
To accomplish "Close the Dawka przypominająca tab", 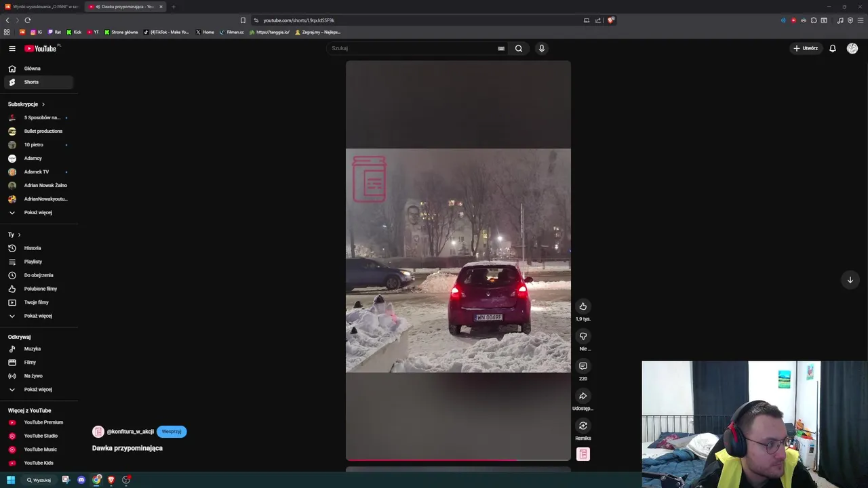I will pyautogui.click(x=161, y=7).
